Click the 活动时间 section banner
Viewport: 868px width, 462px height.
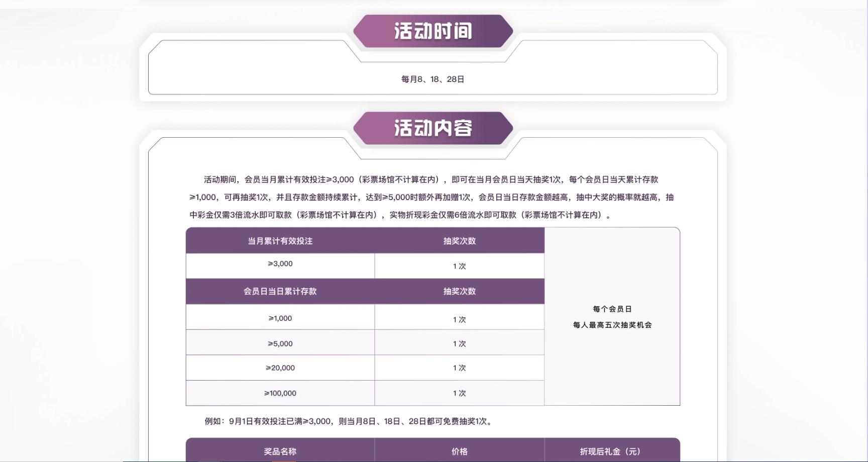point(432,31)
